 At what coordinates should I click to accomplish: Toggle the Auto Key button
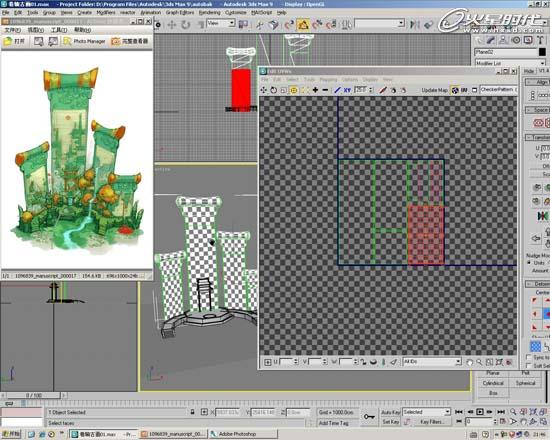tap(391, 412)
